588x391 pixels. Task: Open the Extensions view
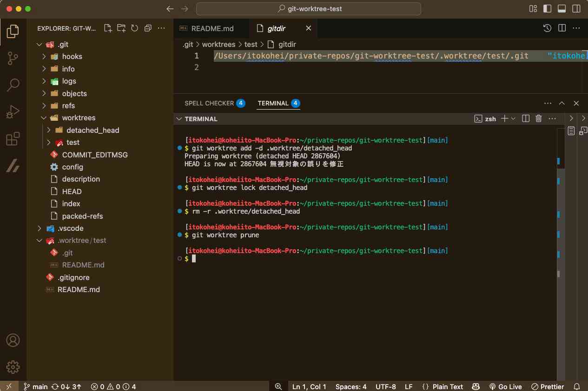13,139
